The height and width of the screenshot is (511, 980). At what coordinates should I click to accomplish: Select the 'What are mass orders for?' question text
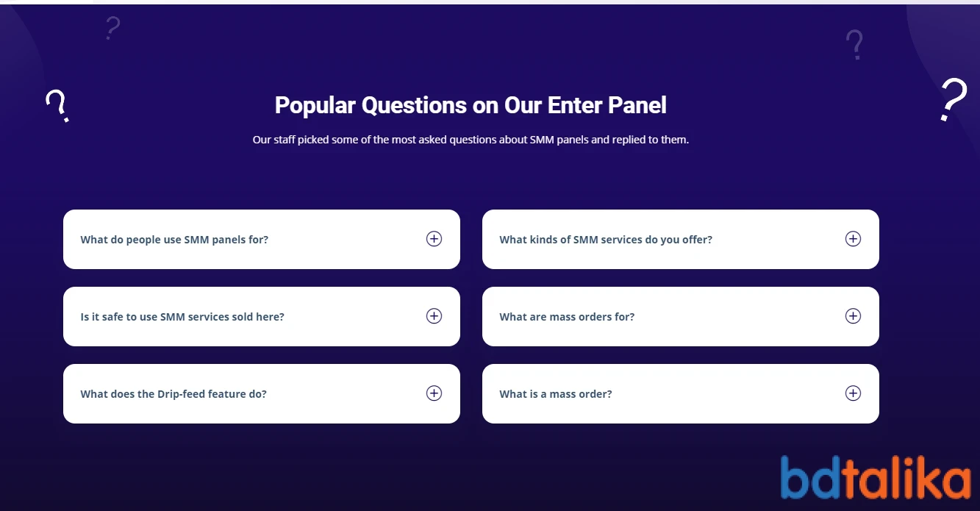click(x=567, y=317)
